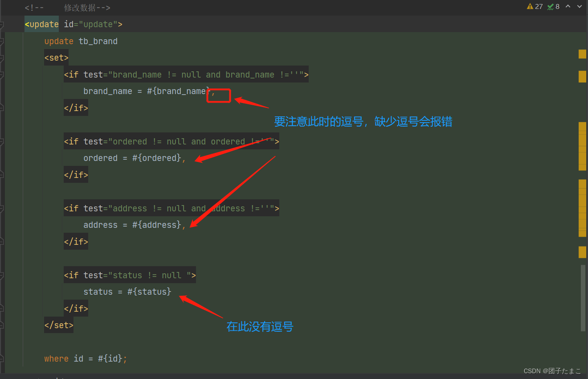The image size is (588, 379).
Task: Click the 'status = #{status}' line
Action: coord(127,292)
